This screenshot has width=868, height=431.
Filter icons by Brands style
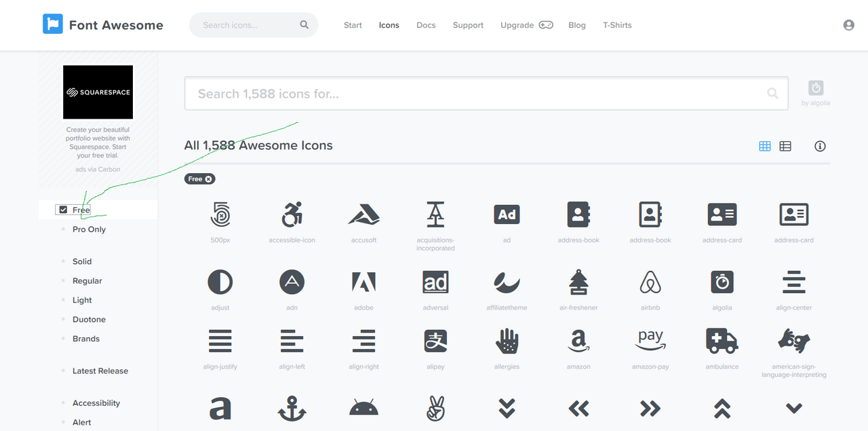[x=86, y=339]
